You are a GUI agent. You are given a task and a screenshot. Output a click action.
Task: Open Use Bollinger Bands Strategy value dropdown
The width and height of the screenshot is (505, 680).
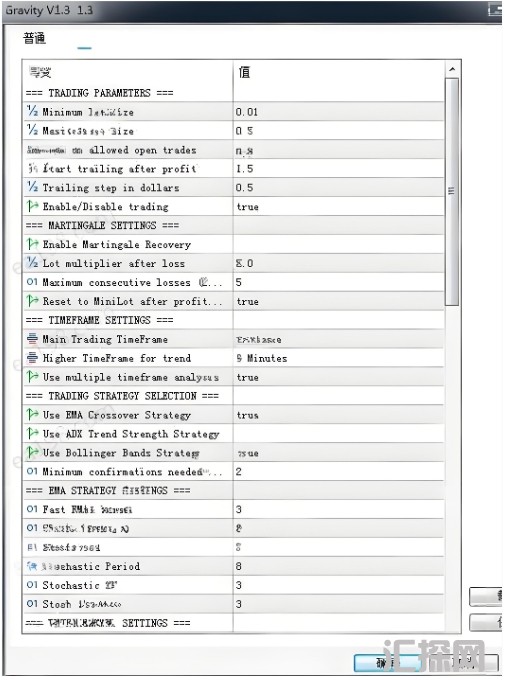tap(338, 453)
